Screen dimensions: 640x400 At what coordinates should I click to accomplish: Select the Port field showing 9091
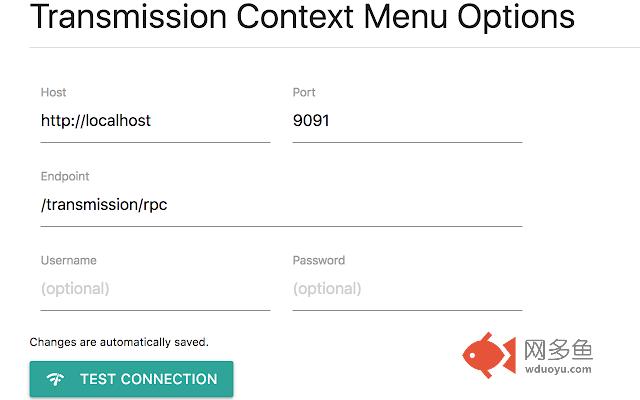coord(407,121)
